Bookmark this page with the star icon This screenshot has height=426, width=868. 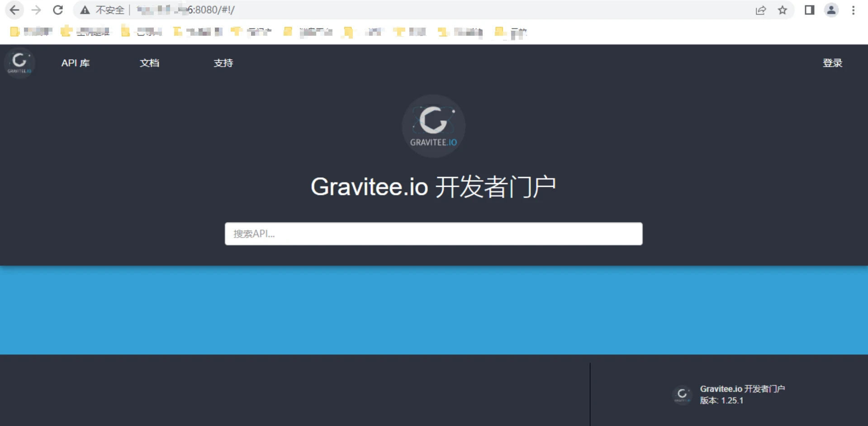[x=783, y=10]
